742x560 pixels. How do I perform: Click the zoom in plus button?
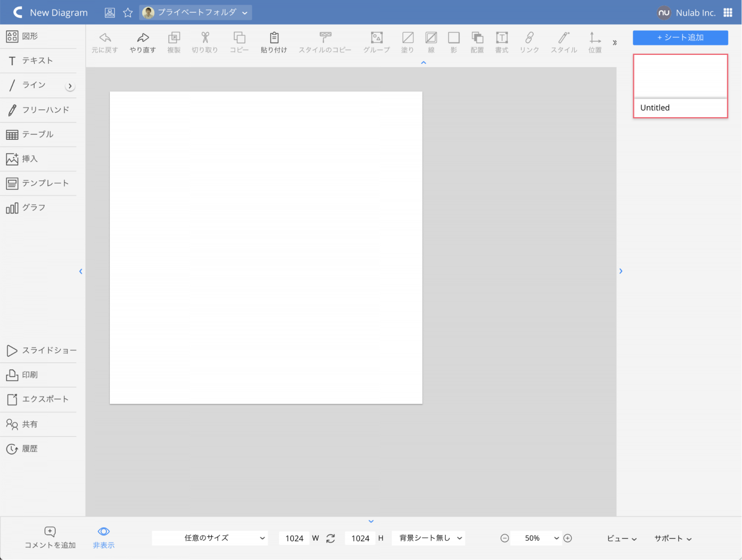[568, 538]
